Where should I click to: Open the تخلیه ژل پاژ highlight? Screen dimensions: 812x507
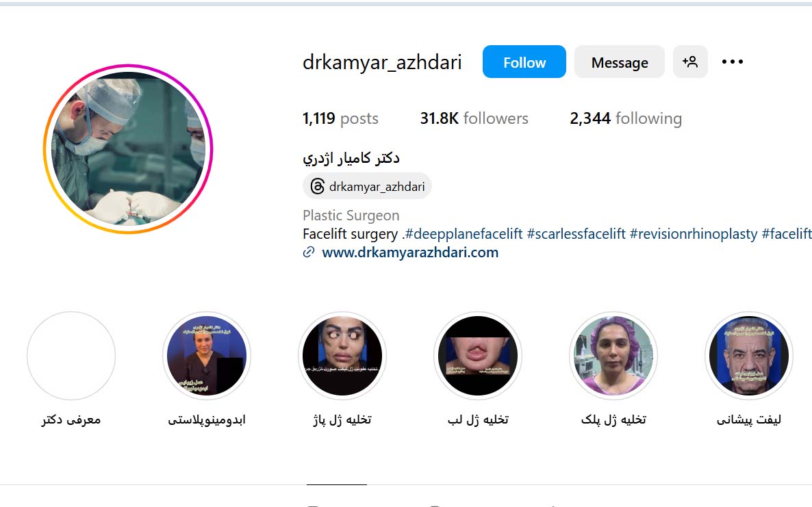(342, 355)
